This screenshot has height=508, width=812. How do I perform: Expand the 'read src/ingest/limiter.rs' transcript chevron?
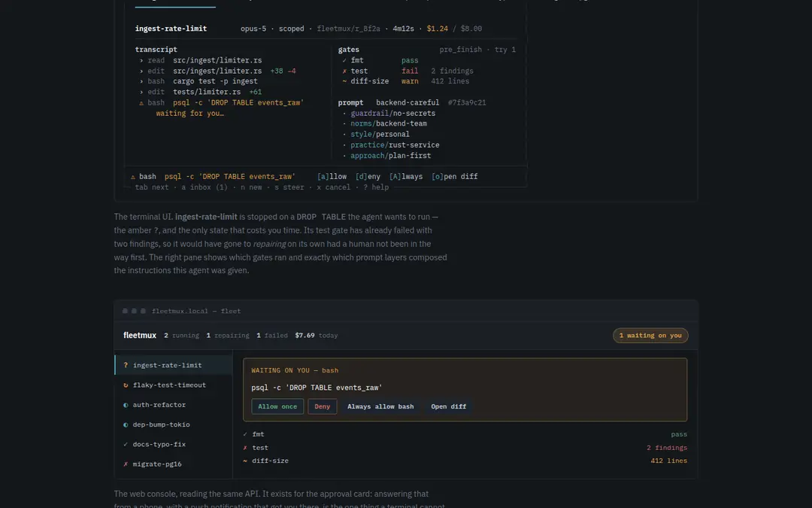tap(141, 60)
